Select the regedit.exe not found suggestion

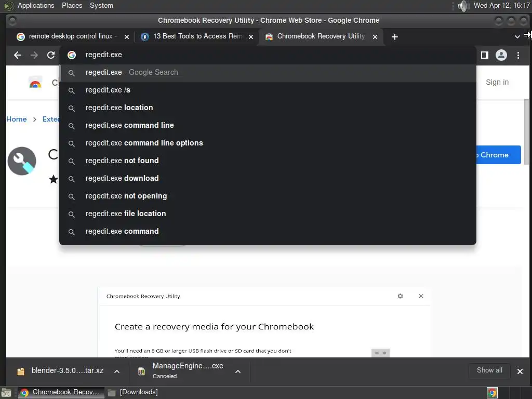(268, 161)
